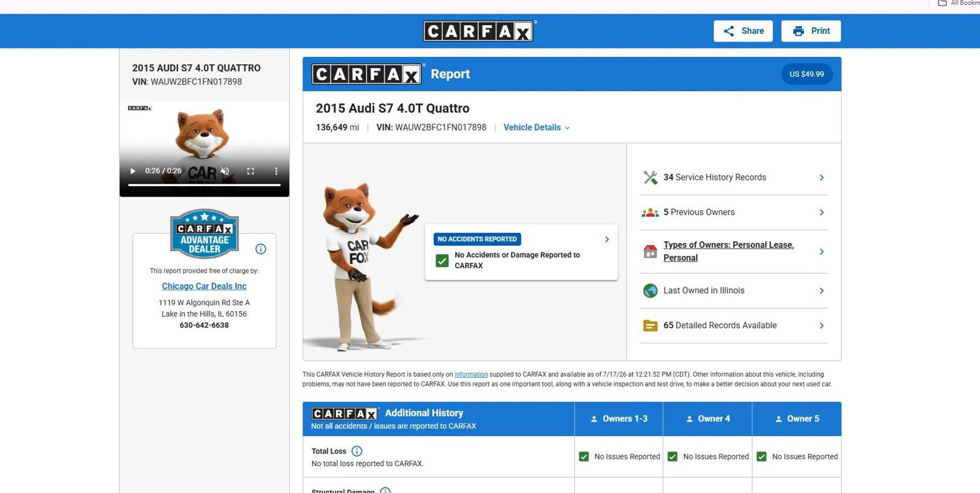Click the Print button

[x=811, y=31]
